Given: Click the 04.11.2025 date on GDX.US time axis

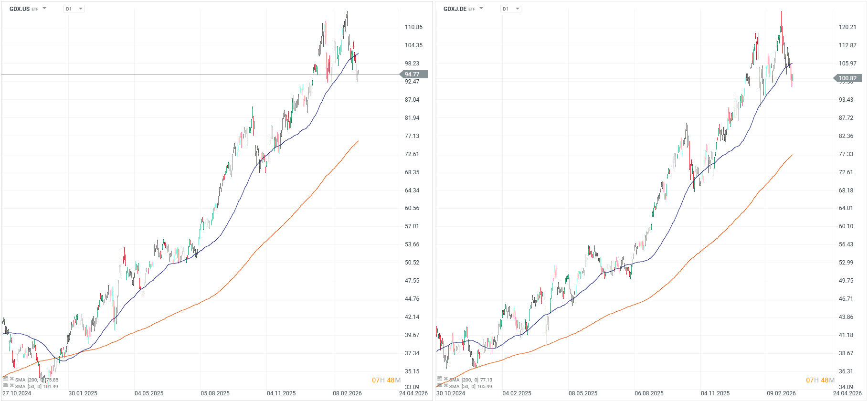Looking at the screenshot, I should coord(281,393).
